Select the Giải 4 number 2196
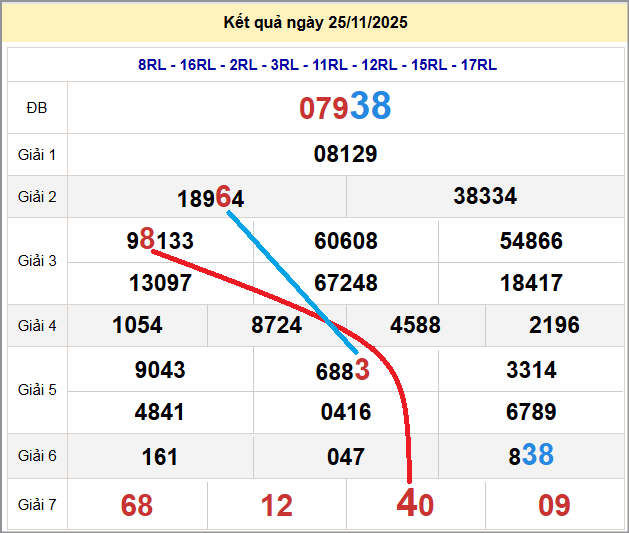 554,326
